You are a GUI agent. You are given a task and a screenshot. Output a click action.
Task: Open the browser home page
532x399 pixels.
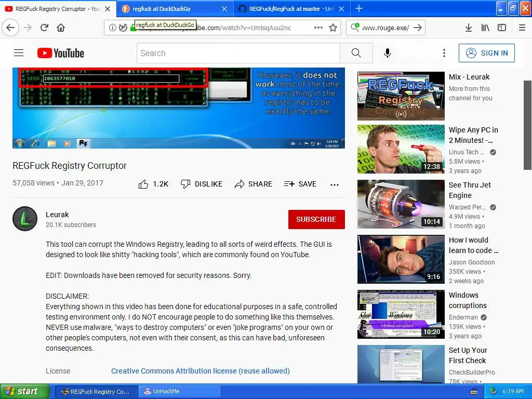point(61,28)
